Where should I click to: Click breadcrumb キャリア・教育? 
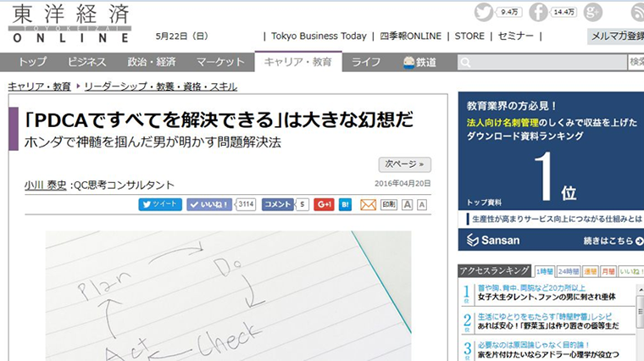(40, 86)
